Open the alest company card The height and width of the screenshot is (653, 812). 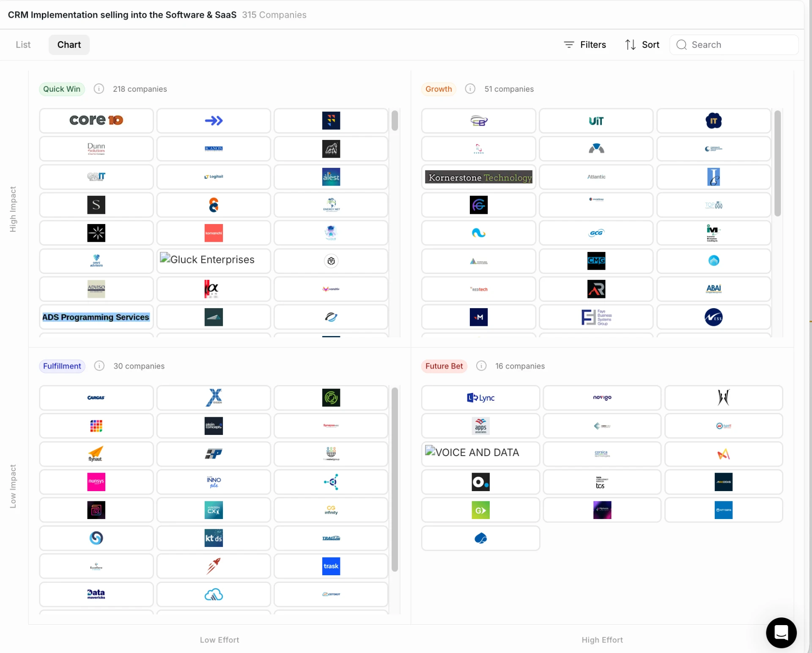tap(331, 177)
